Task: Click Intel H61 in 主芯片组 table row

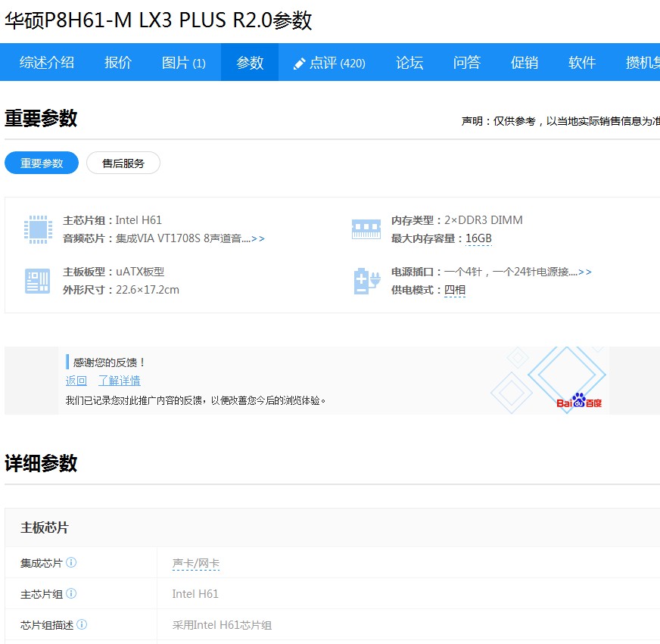Action: click(195, 594)
